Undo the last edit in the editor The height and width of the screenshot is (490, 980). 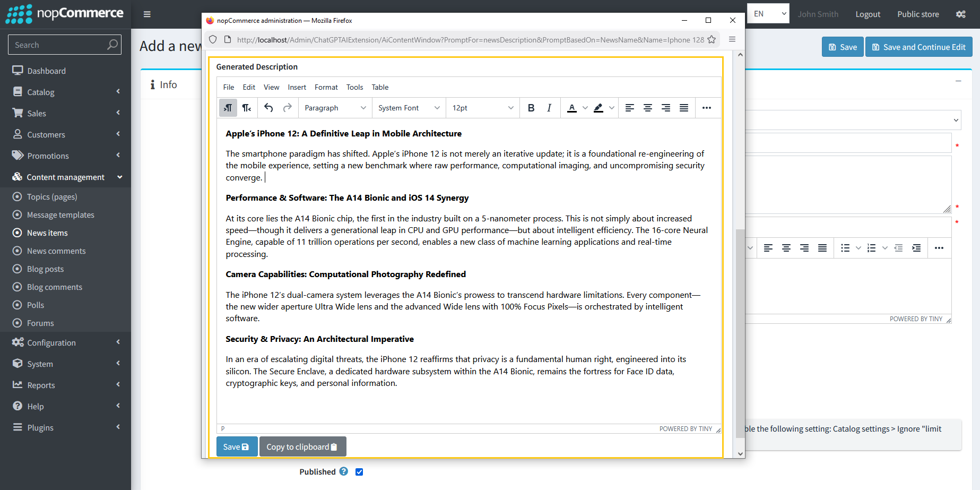point(268,108)
